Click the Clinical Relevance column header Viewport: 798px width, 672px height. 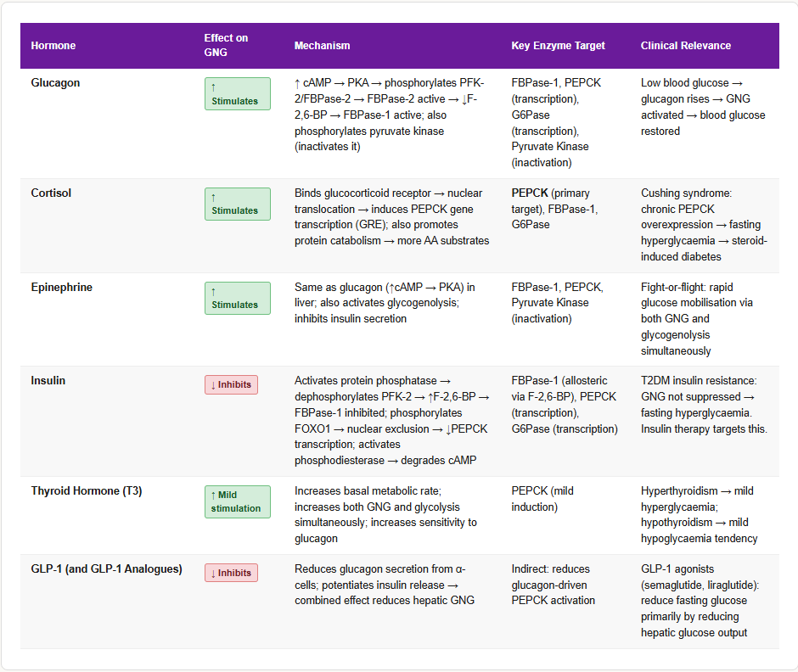[685, 46]
